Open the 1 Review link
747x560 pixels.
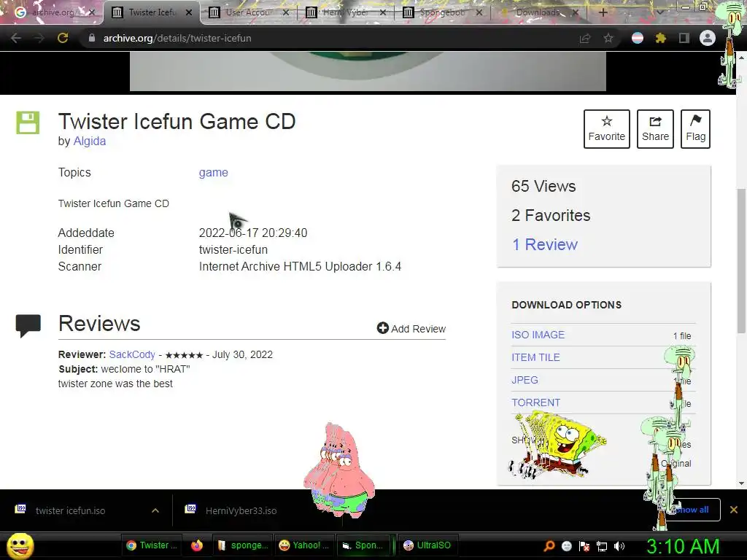544,244
